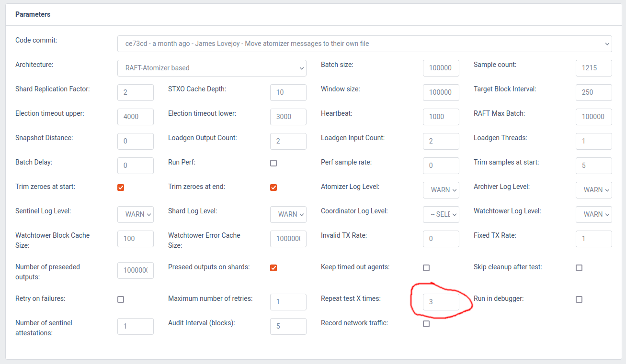
Task: Click the 'Keep timed out agents:' label
Action: pyautogui.click(x=355, y=267)
